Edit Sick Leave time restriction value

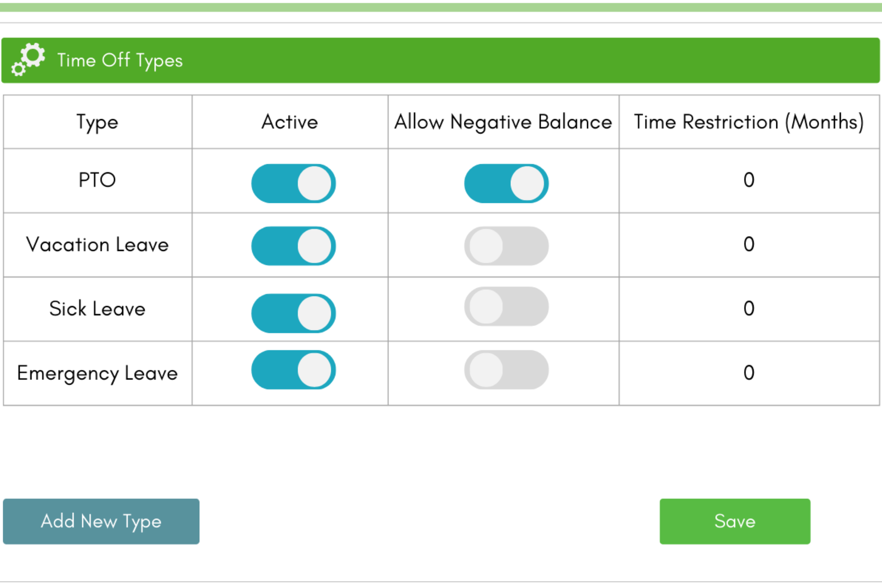point(749,308)
